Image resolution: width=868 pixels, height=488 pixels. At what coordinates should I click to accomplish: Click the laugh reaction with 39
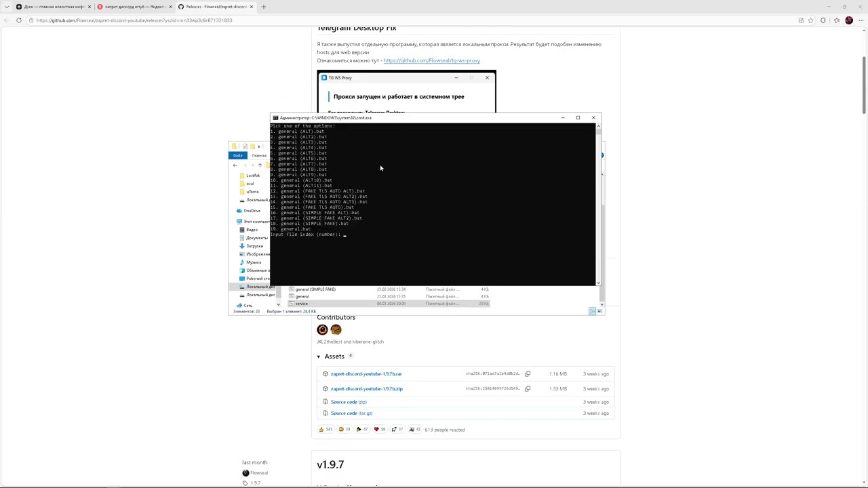[x=344, y=429]
